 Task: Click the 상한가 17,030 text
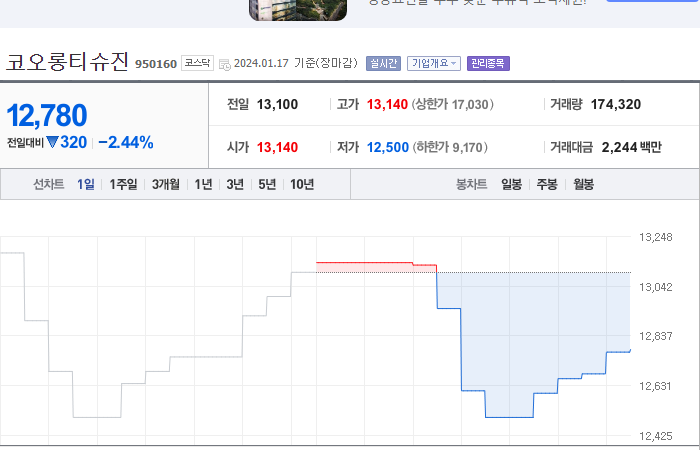click(x=452, y=104)
